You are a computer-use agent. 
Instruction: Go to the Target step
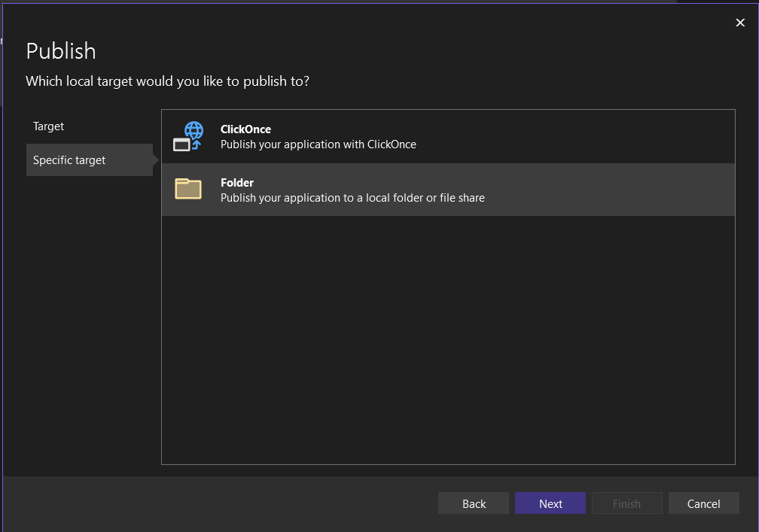click(x=48, y=126)
